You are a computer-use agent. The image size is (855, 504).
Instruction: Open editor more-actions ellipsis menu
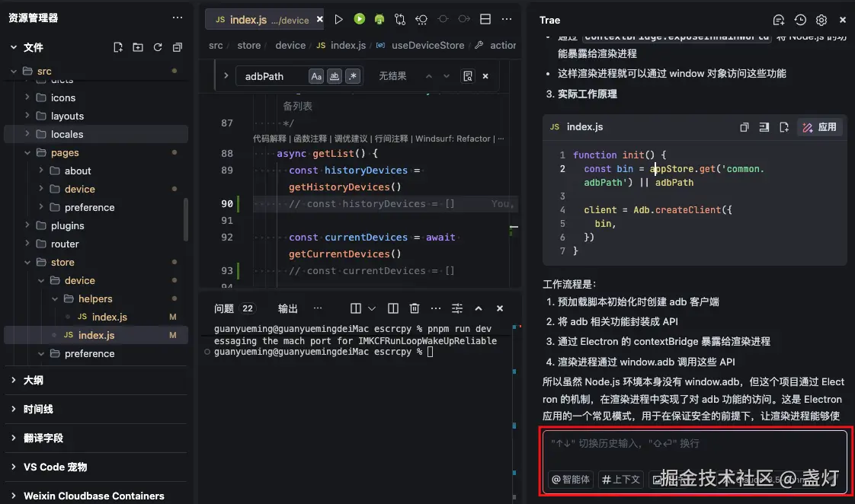(507, 19)
